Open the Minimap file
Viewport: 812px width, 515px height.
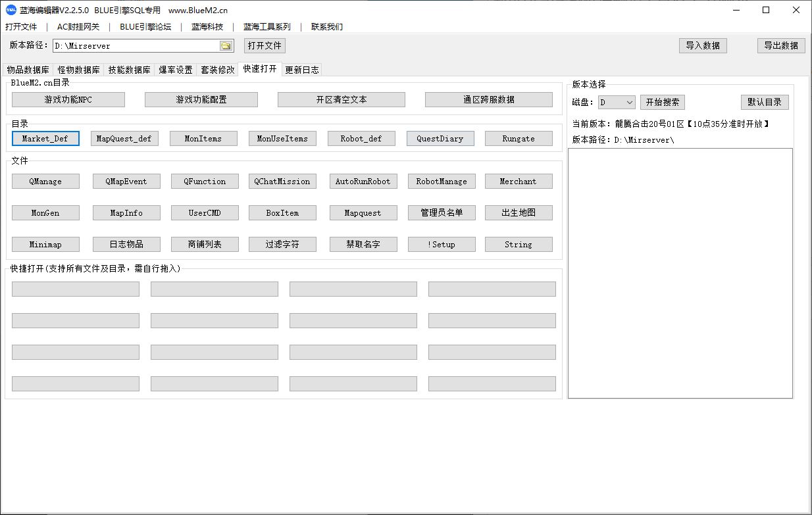45,244
